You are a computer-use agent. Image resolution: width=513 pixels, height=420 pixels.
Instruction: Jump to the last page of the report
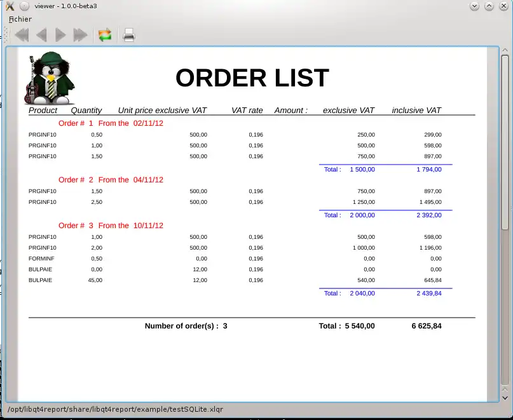click(x=81, y=35)
